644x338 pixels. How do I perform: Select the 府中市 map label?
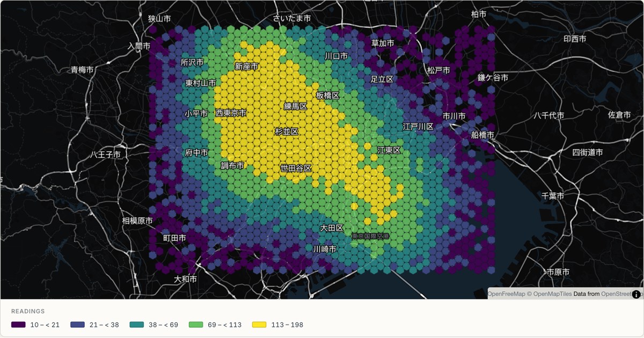(x=196, y=153)
